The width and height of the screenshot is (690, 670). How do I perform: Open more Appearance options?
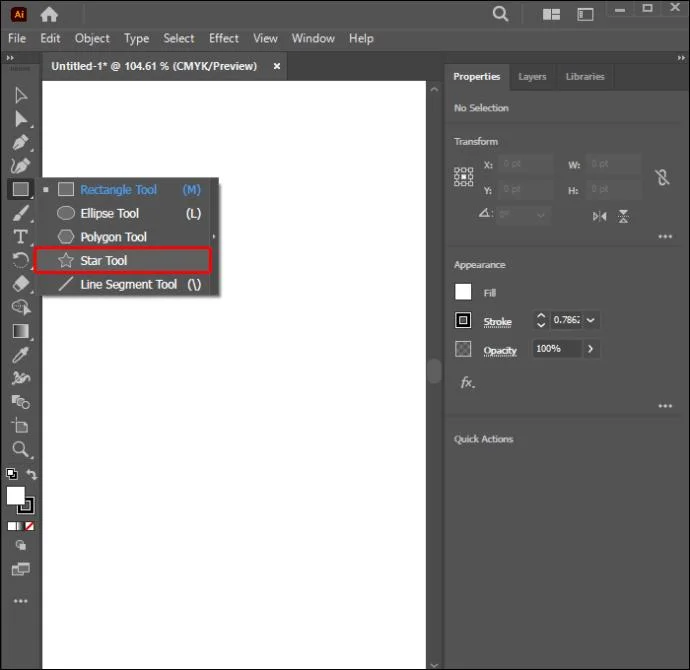coord(665,406)
